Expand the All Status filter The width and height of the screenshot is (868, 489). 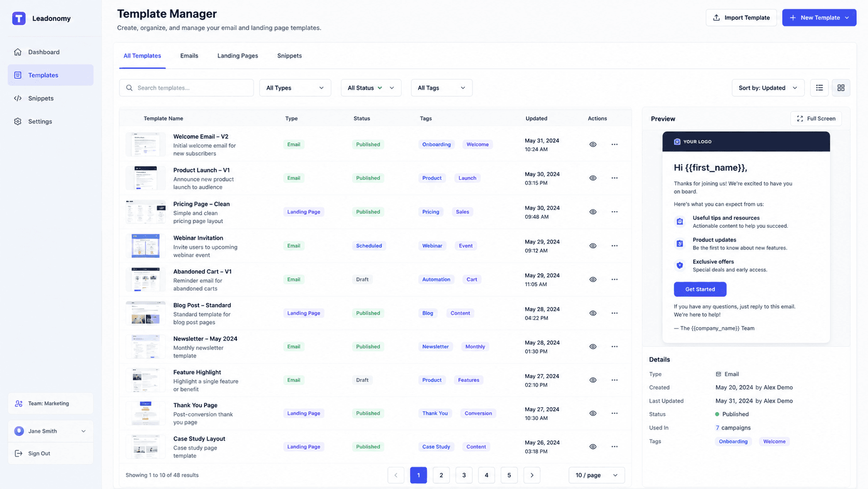coord(371,88)
